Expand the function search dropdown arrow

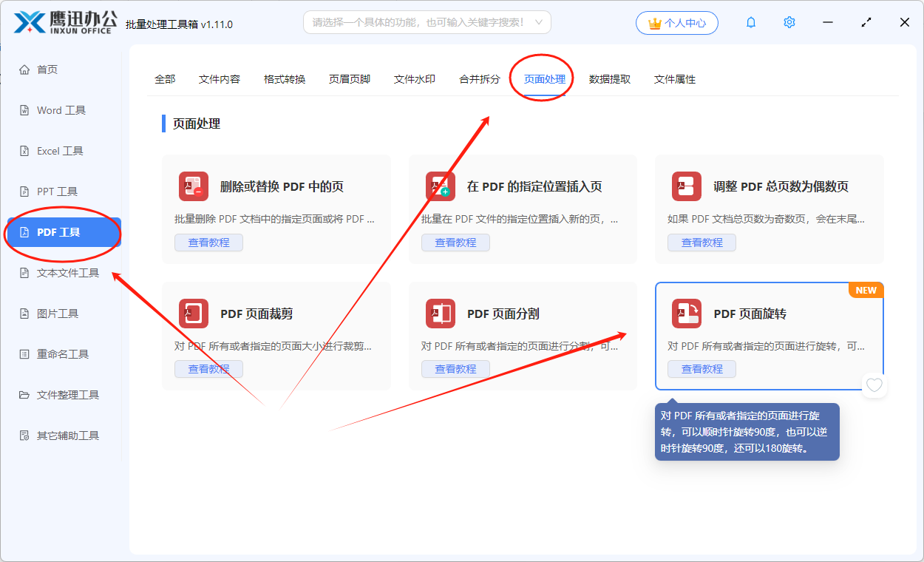coord(539,22)
